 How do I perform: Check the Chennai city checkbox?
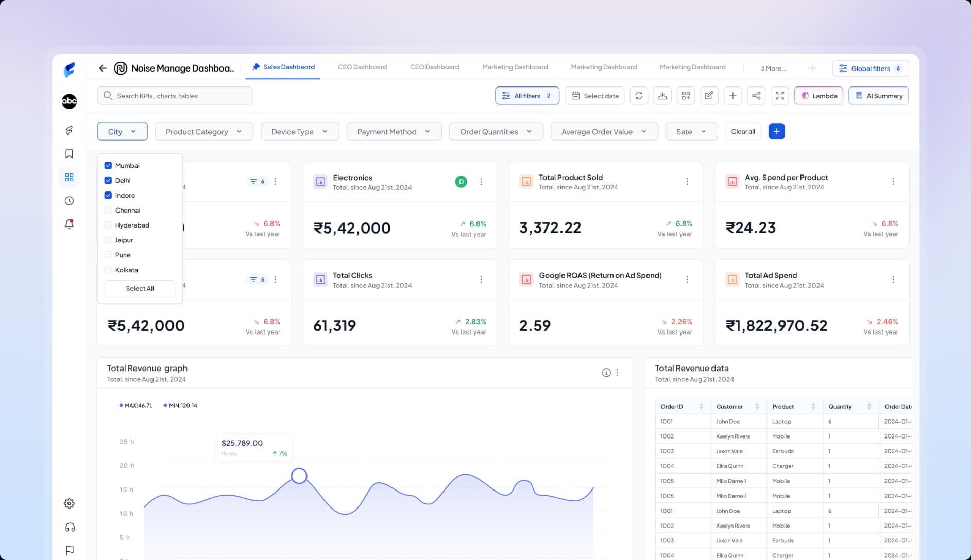coord(108,210)
